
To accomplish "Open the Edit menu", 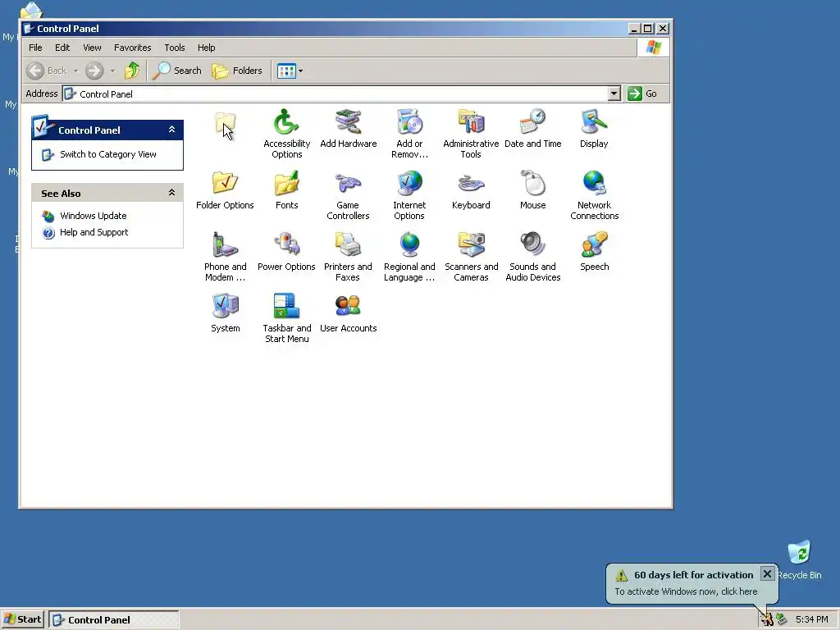I will pyautogui.click(x=62, y=48).
